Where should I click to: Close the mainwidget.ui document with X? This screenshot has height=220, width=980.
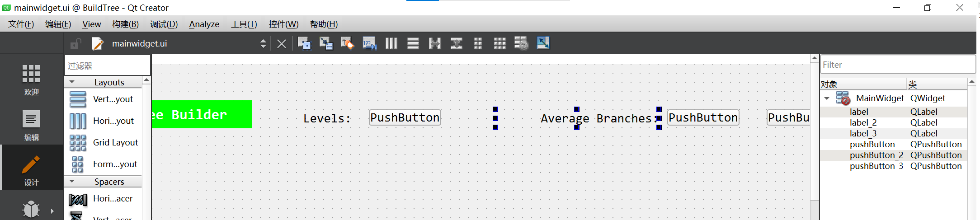[281, 44]
